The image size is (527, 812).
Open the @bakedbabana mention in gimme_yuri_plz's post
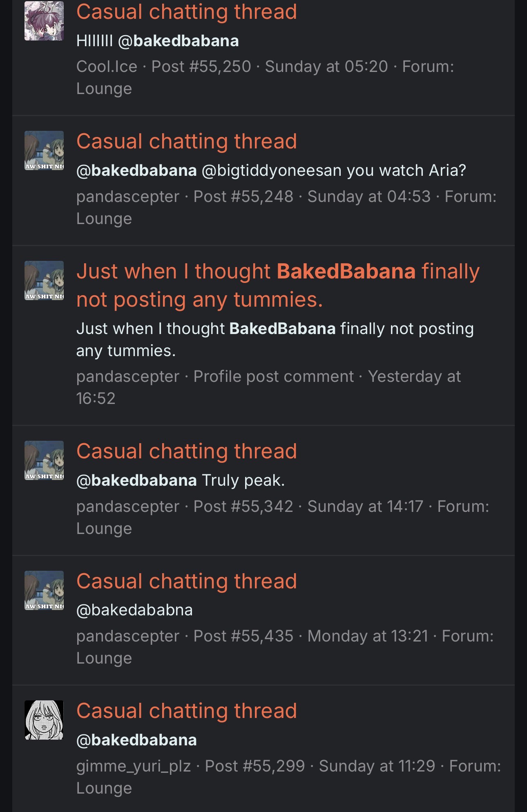click(136, 740)
